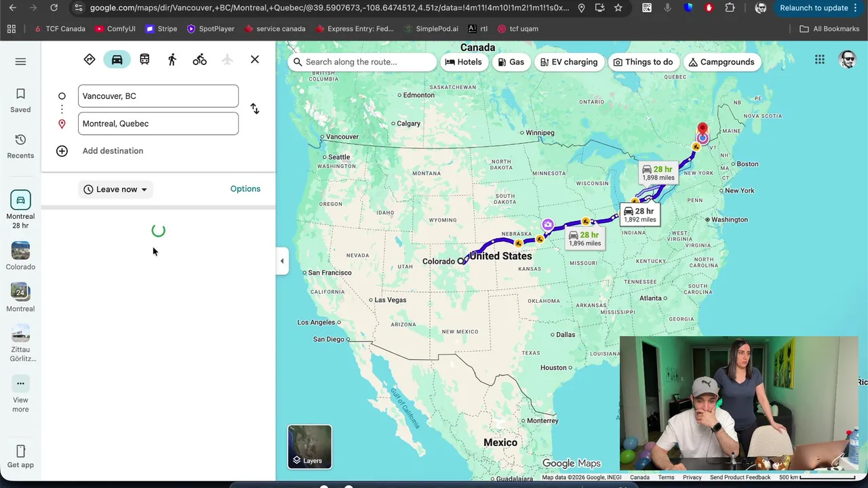The height and width of the screenshot is (488, 868).
Task: Open the Chrome apps grid in bookmarks bar
Action: (12, 29)
